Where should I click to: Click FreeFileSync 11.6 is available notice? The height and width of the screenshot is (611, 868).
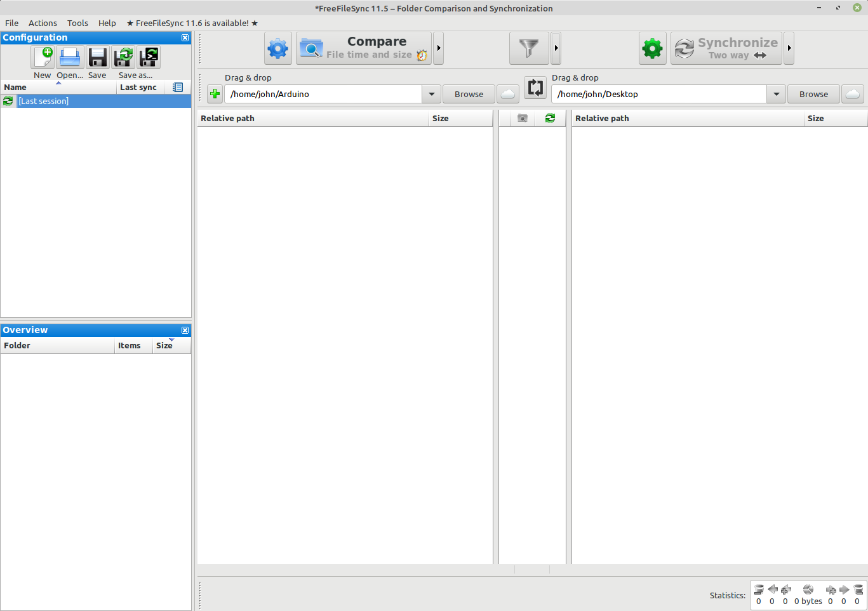(x=192, y=23)
